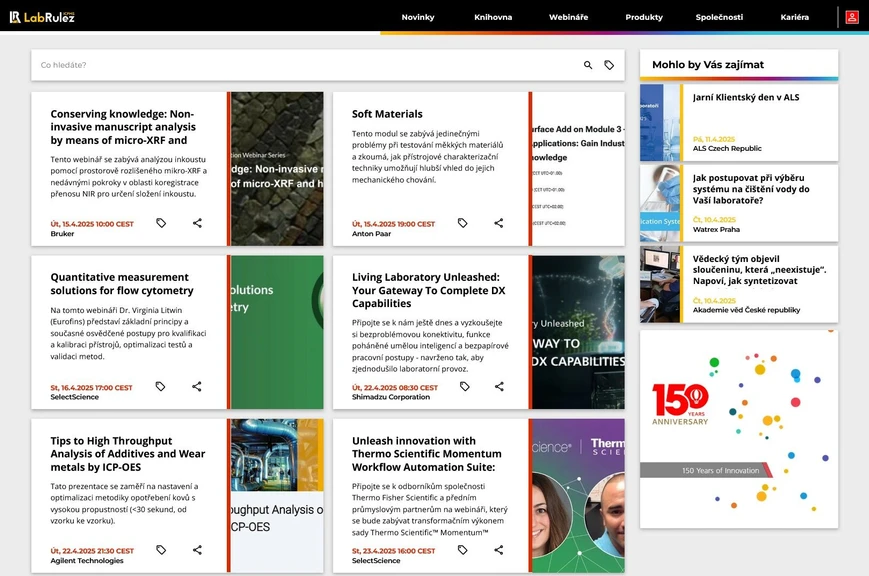Click date 'St, 23.4.2025 16:00 CEST'
The image size is (869, 576).
pos(393,551)
